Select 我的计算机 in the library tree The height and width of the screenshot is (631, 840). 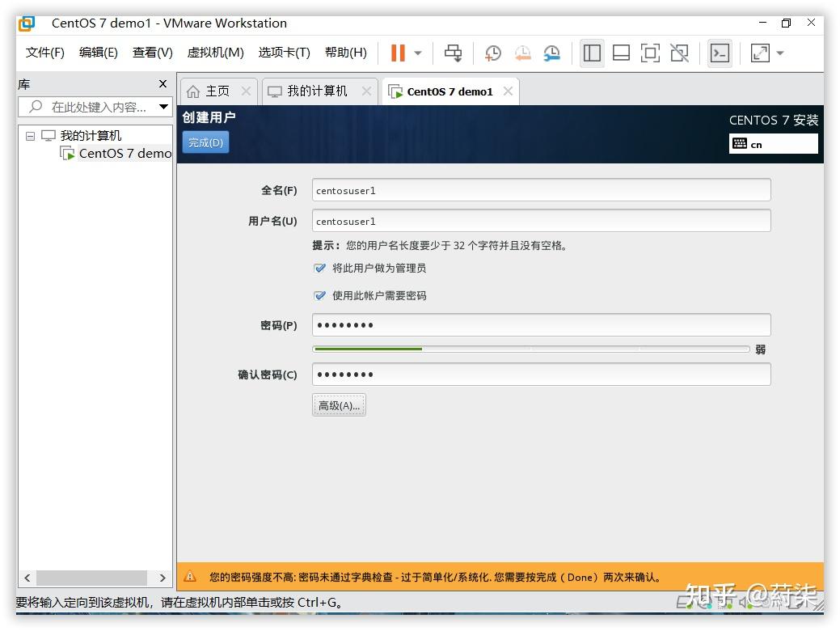tap(91, 136)
